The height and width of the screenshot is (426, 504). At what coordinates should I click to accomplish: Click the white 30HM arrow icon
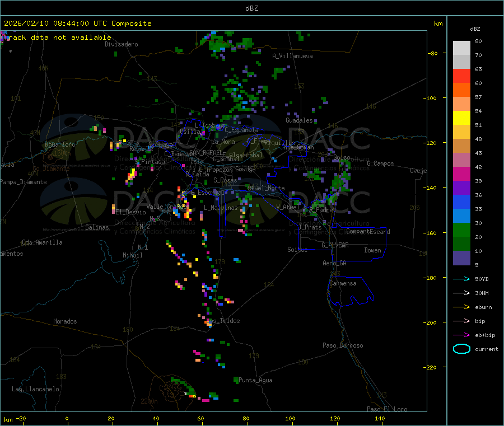[x=461, y=293]
